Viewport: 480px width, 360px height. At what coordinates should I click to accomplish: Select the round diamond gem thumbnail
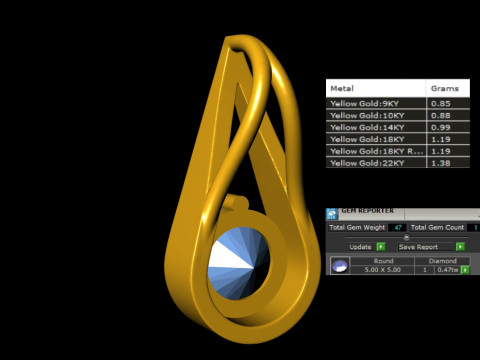click(340, 266)
